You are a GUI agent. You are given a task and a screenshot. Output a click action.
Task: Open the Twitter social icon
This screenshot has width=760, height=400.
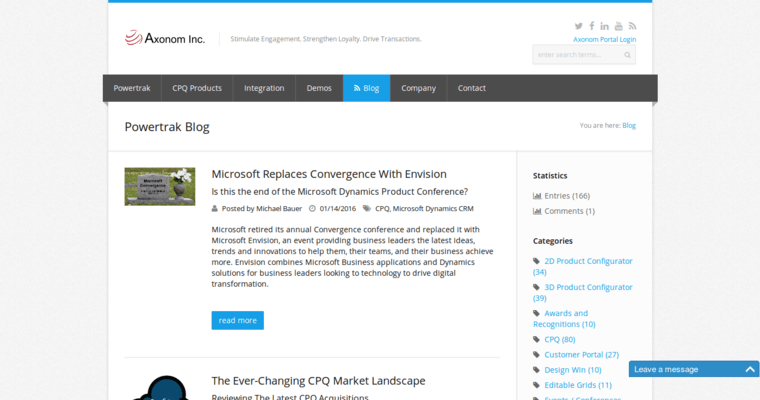578,26
